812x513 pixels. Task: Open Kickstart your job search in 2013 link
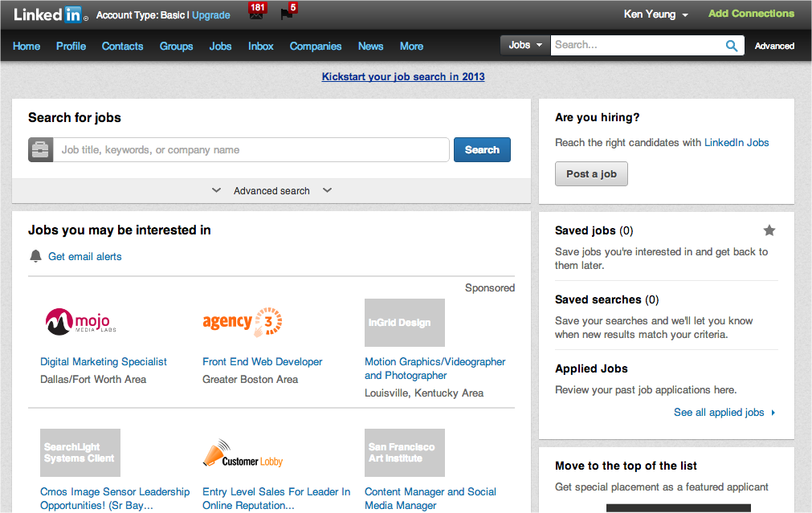403,76
